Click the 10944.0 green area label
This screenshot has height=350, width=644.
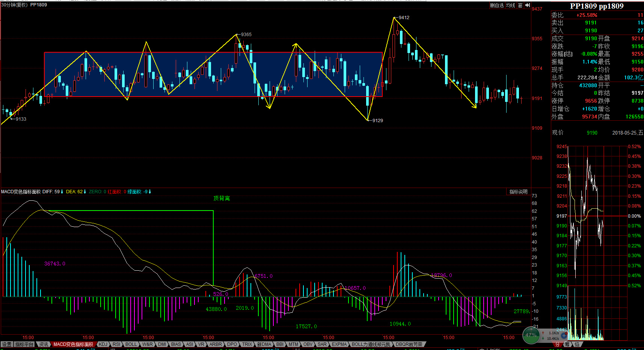(400, 324)
